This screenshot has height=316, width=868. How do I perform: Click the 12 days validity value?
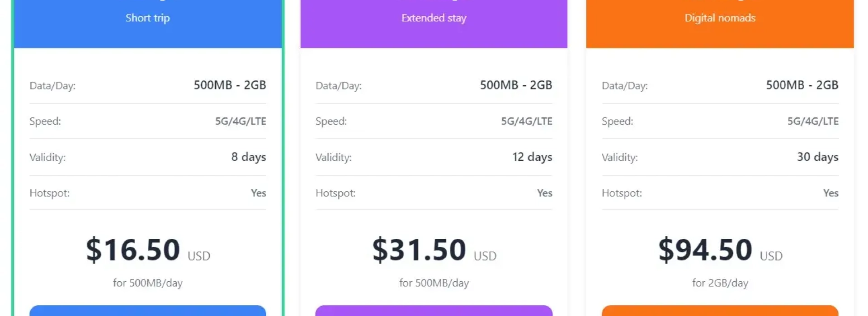coord(532,157)
